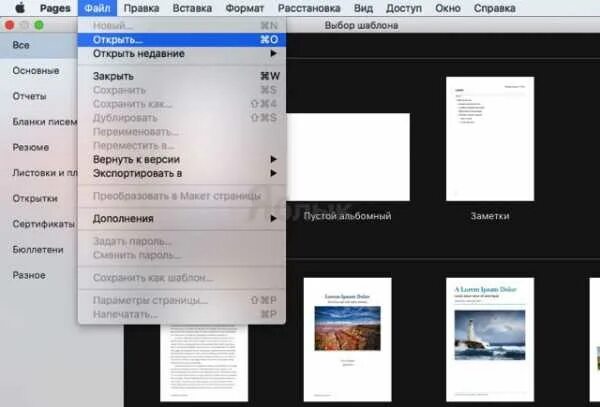Select the Листовки и плакаты category

click(x=39, y=173)
